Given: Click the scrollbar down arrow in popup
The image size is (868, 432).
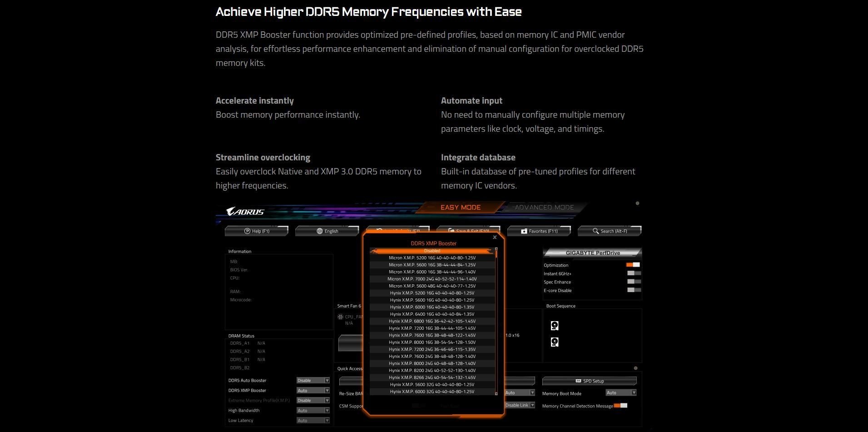Looking at the screenshot, I should [x=496, y=393].
